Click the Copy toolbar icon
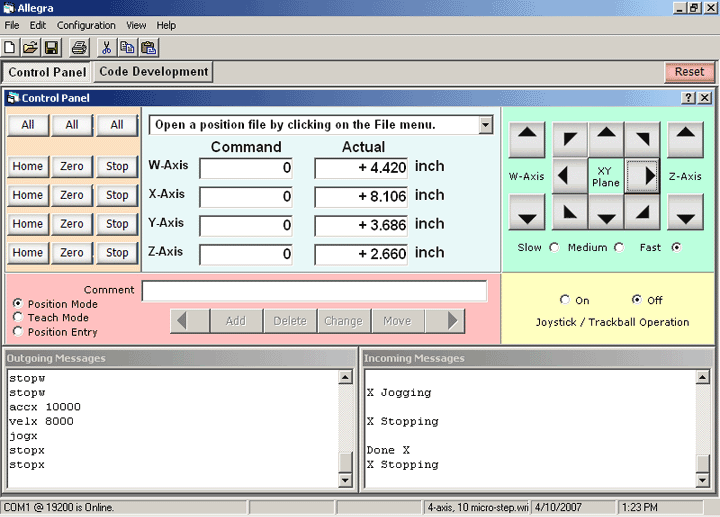Viewport: 720px width, 517px height. click(127, 48)
